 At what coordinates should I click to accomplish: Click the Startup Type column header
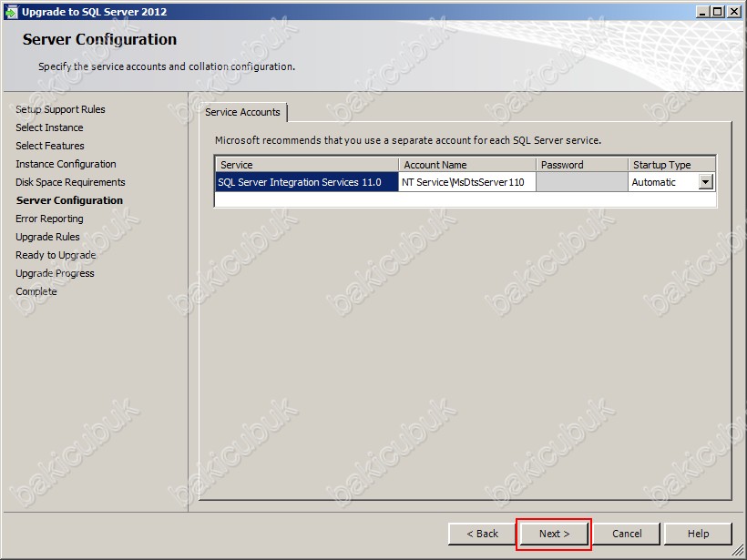coord(671,165)
